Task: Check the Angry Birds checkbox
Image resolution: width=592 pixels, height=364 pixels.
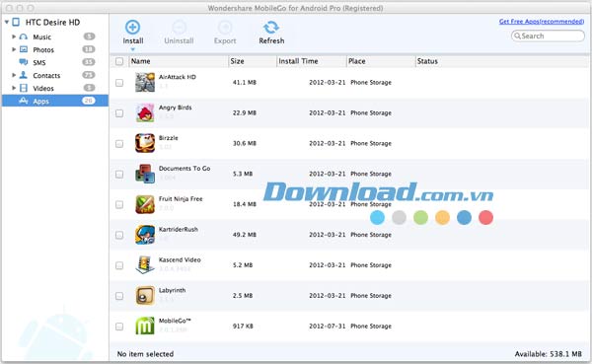Action: pyautogui.click(x=119, y=112)
